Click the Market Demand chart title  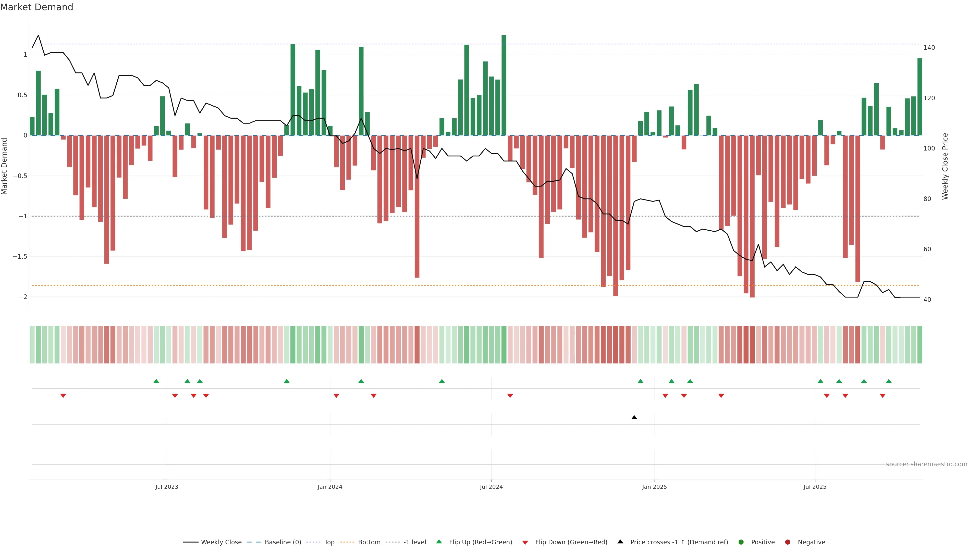[x=36, y=7]
